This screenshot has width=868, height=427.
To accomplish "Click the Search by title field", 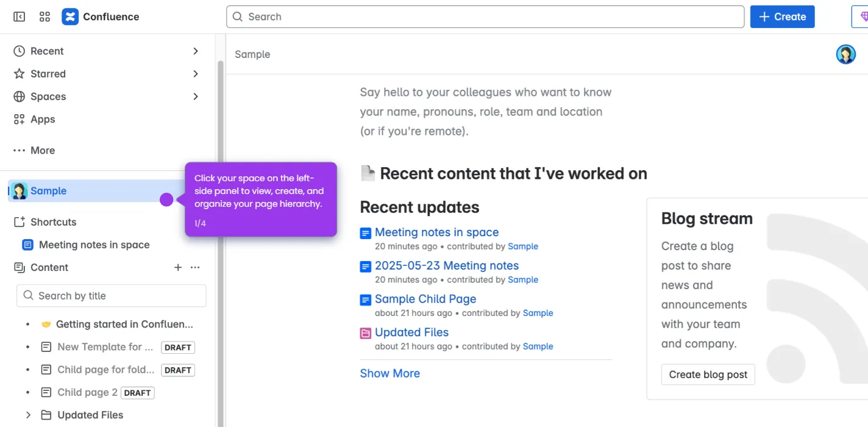I will (112, 296).
